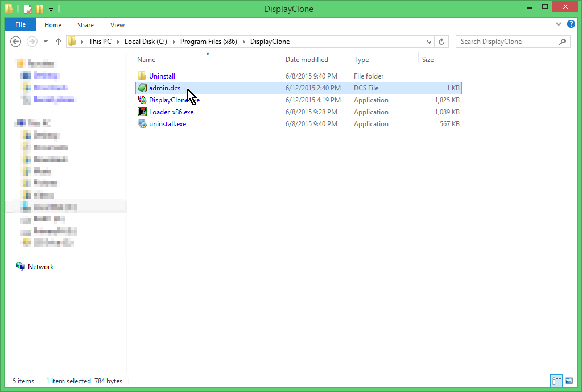582x392 pixels.
Task: Go up one level with the Up arrow
Action: pos(58,42)
